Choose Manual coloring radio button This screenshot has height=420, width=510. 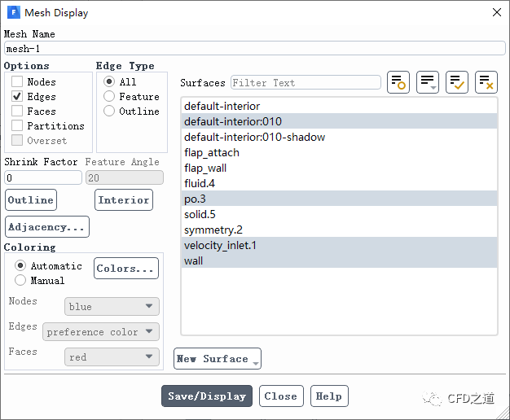[20, 281]
